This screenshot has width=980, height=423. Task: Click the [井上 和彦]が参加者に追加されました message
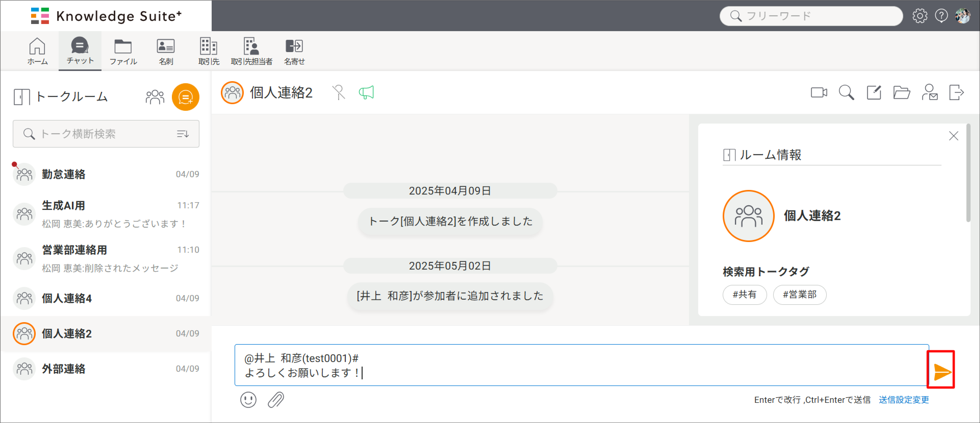tap(450, 296)
